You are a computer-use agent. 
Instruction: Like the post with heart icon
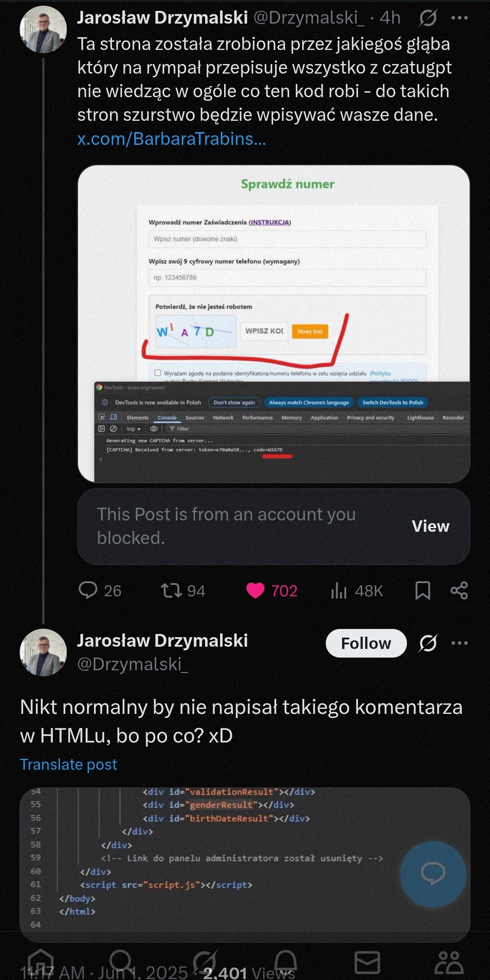(255, 590)
